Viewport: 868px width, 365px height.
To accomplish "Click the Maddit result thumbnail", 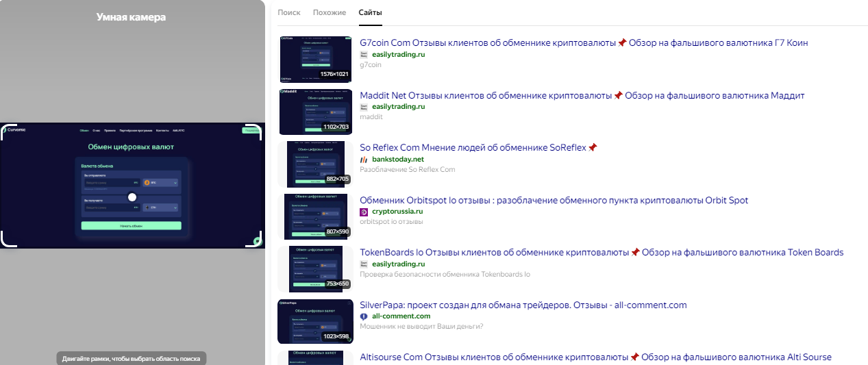I will pyautogui.click(x=316, y=111).
